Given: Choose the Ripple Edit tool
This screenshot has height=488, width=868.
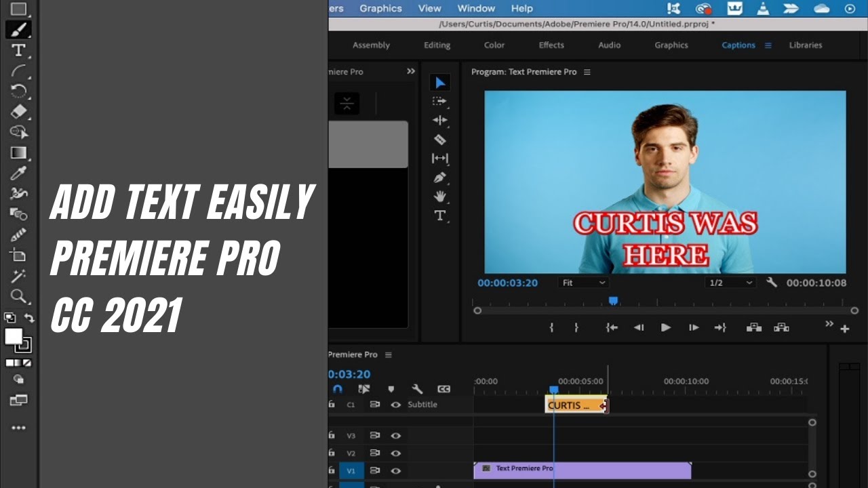Looking at the screenshot, I should coord(440,121).
